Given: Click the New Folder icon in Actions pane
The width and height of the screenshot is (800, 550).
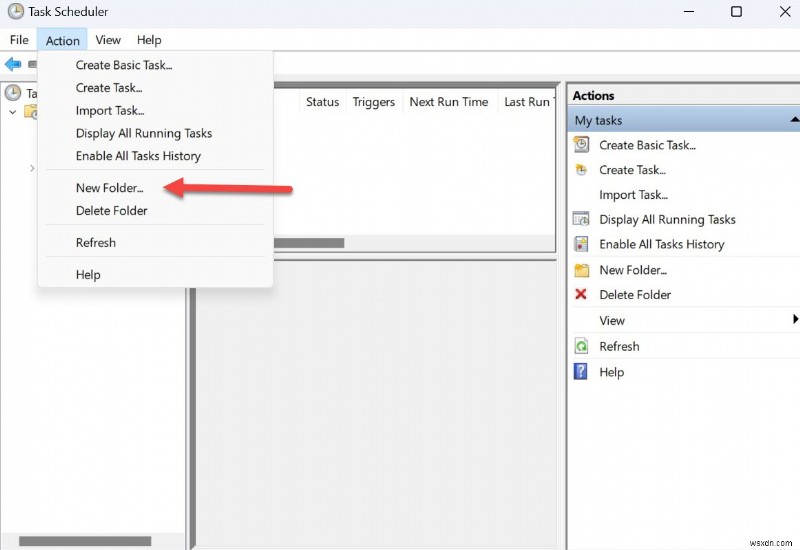Looking at the screenshot, I should 582,270.
